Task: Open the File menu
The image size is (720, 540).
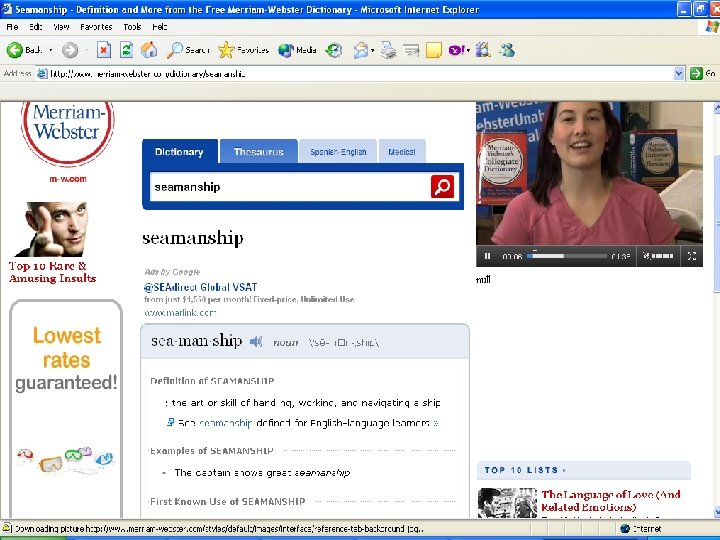Action: click(x=12, y=27)
